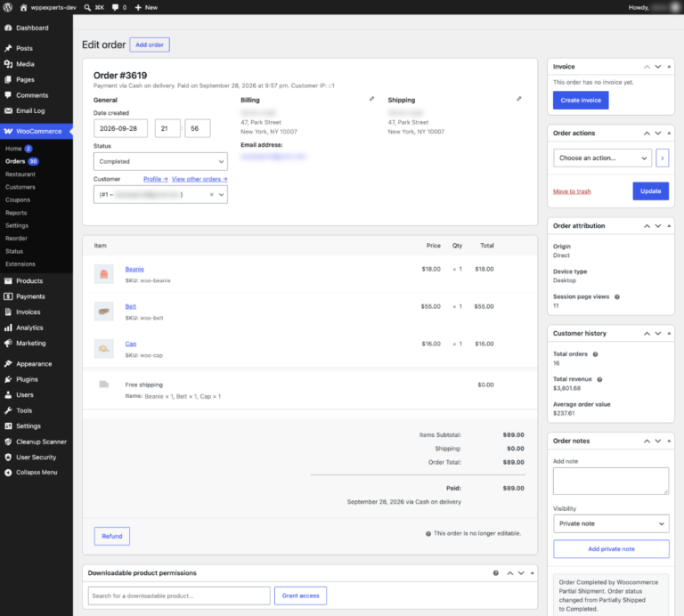Click the Refund button

[112, 536]
